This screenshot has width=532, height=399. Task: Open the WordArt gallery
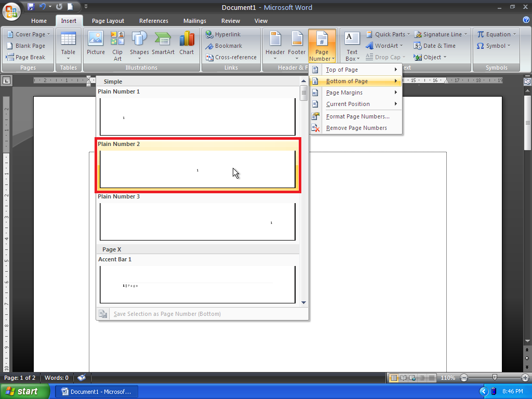(384, 46)
